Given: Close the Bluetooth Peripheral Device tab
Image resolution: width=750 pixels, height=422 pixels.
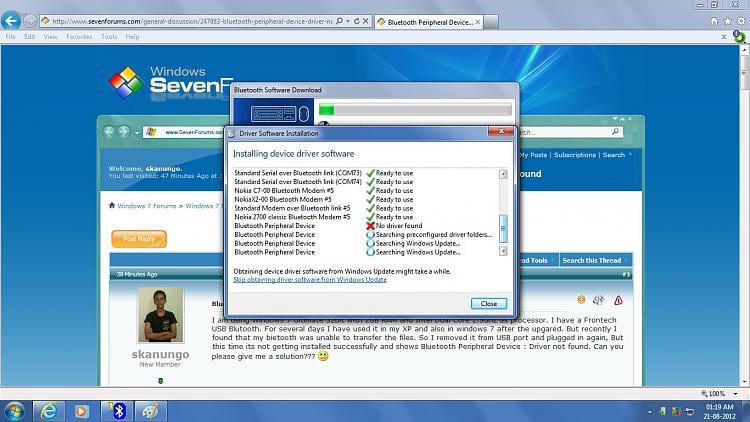Looking at the screenshot, I should click(477, 22).
